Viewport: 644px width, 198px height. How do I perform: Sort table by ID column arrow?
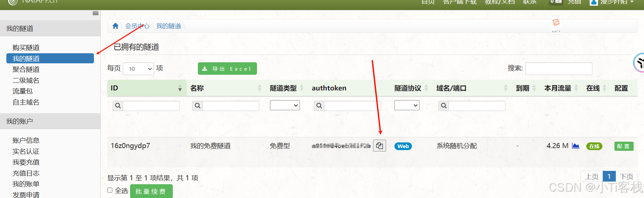pyautogui.click(x=180, y=88)
